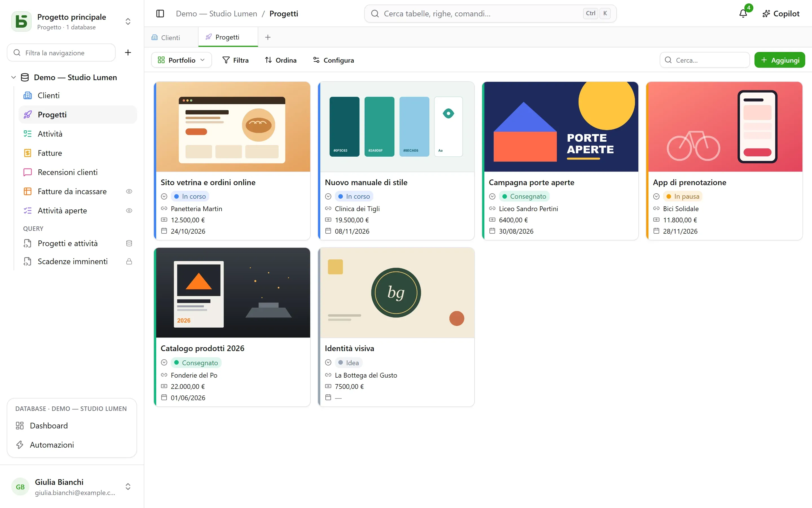This screenshot has width=812, height=508.
Task: Select the Progetti tab
Action: (228, 37)
